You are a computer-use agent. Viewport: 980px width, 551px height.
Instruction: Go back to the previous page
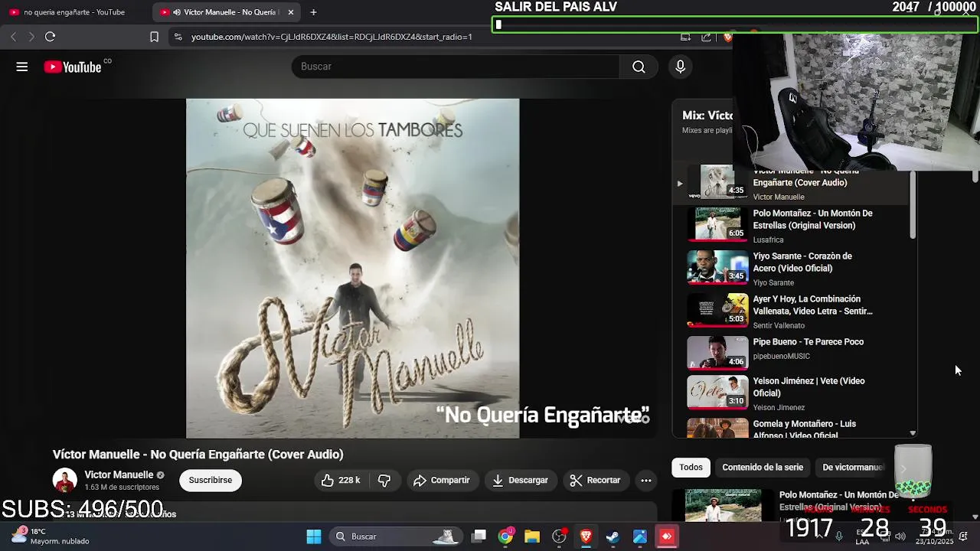tap(13, 37)
